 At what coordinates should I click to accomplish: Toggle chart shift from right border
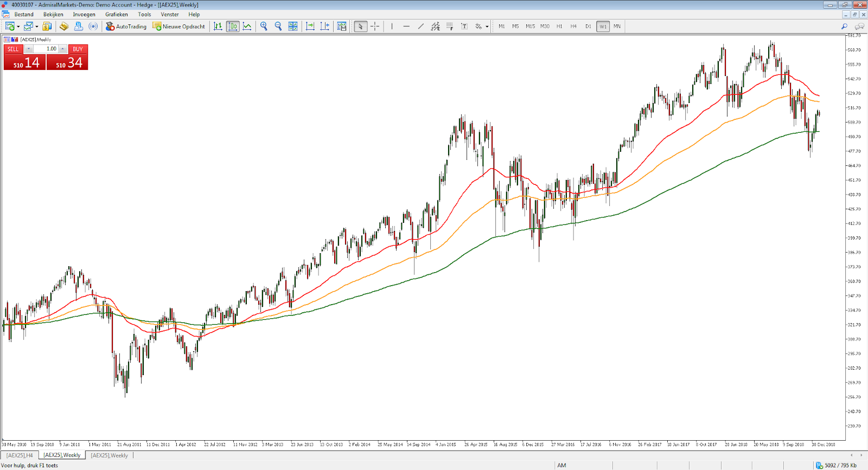(x=324, y=26)
